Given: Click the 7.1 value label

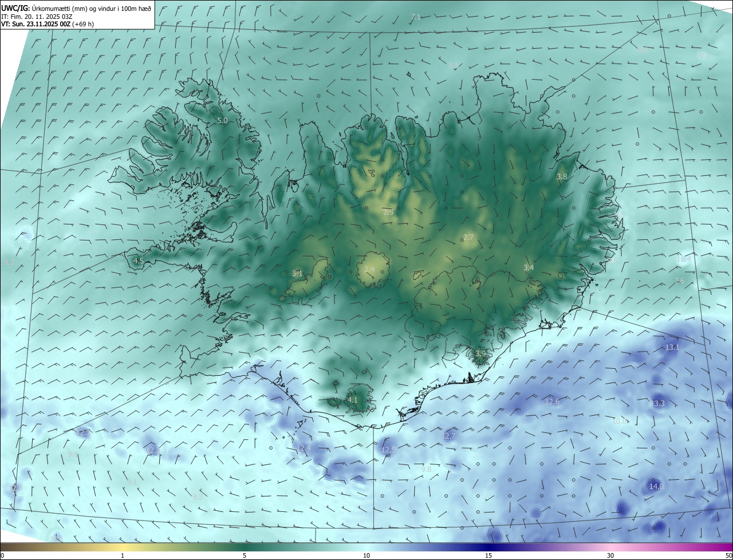Looking at the screenshot, I should (x=416, y=17).
